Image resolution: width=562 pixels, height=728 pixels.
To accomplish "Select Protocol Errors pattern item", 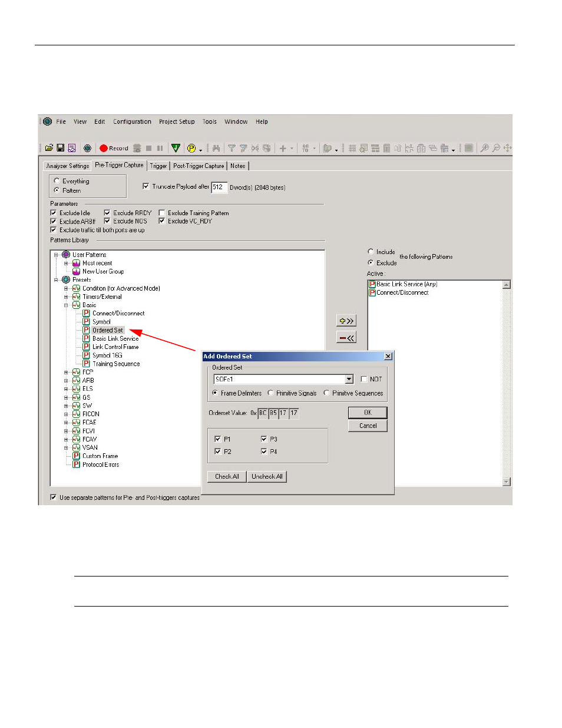I will coord(101,465).
